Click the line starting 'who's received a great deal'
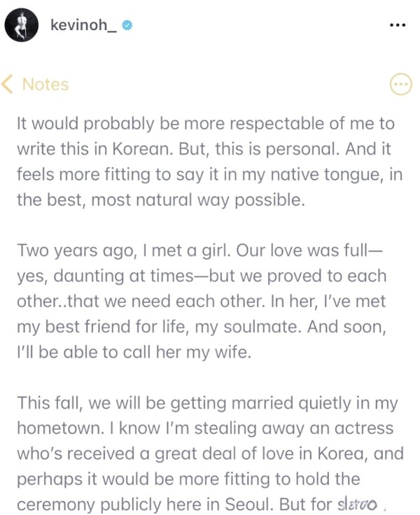The image size is (420, 515). tap(210, 453)
